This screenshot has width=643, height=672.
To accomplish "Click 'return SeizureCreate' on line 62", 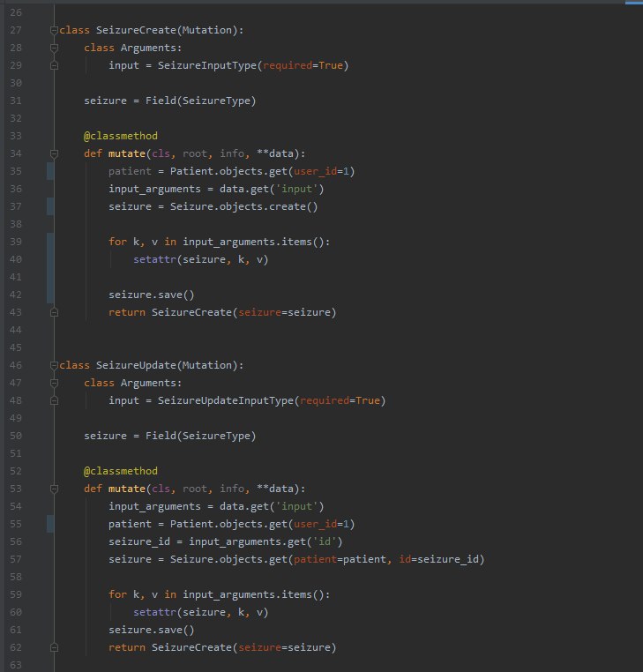I will (x=170, y=647).
